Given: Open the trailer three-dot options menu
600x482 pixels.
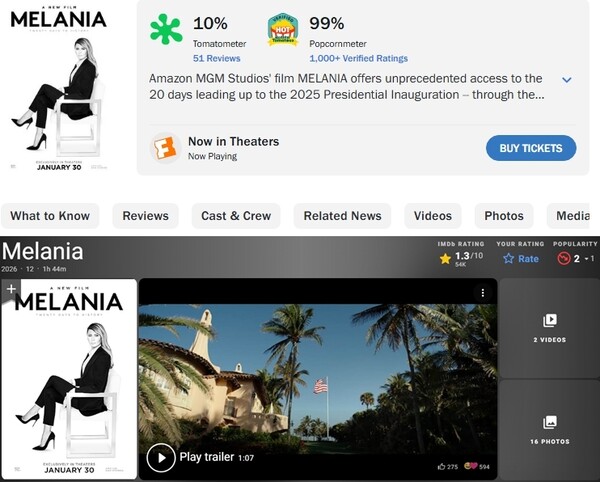Looking at the screenshot, I should coord(482,293).
